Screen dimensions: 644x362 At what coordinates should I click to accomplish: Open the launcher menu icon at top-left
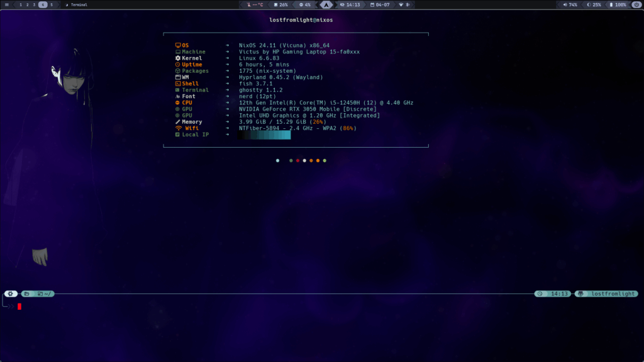(x=6, y=4)
